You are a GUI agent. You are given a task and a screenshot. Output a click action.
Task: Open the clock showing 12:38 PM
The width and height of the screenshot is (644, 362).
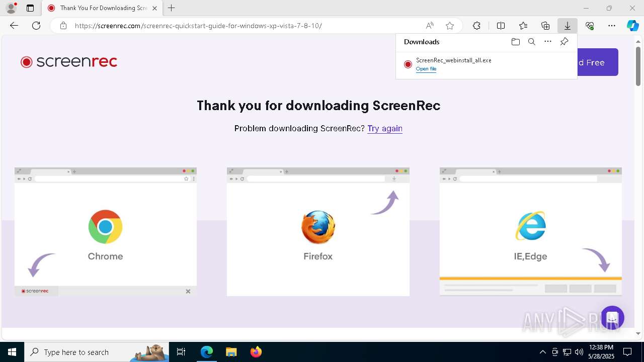click(x=601, y=352)
